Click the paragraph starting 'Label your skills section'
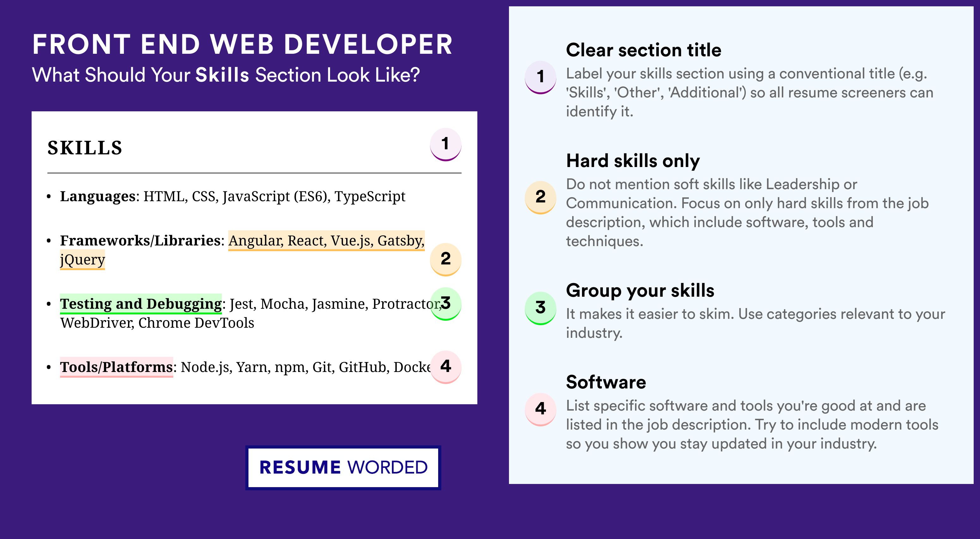 pos(750,92)
